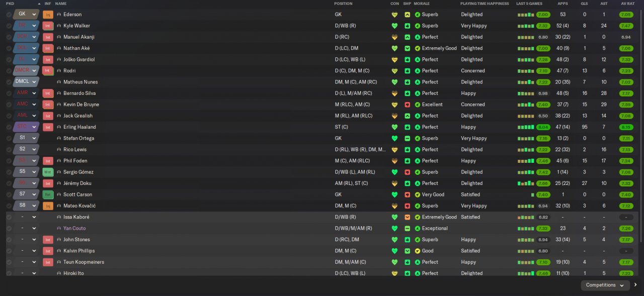
Task: Tick the selection circle for Erling Haaland
Action: coord(9,127)
